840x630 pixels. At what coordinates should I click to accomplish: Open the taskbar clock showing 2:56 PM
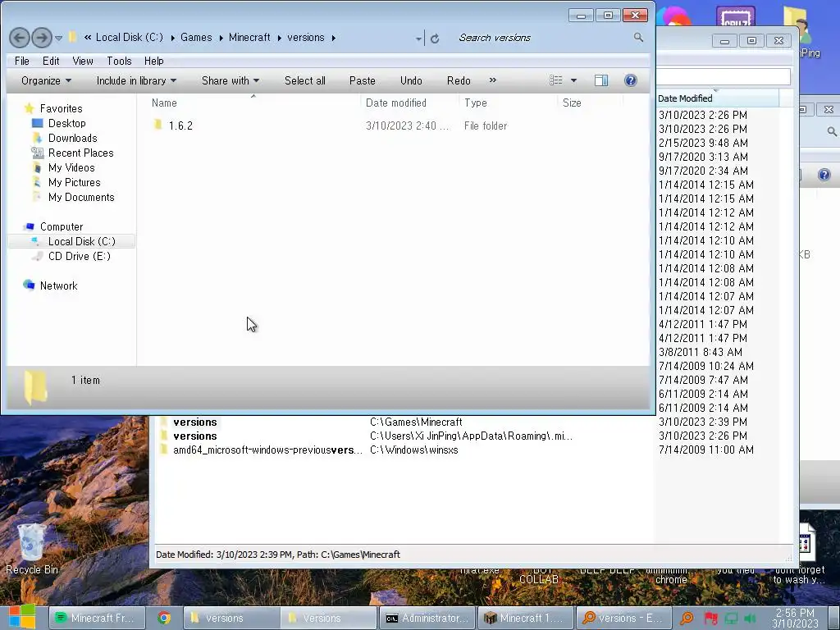(x=795, y=619)
